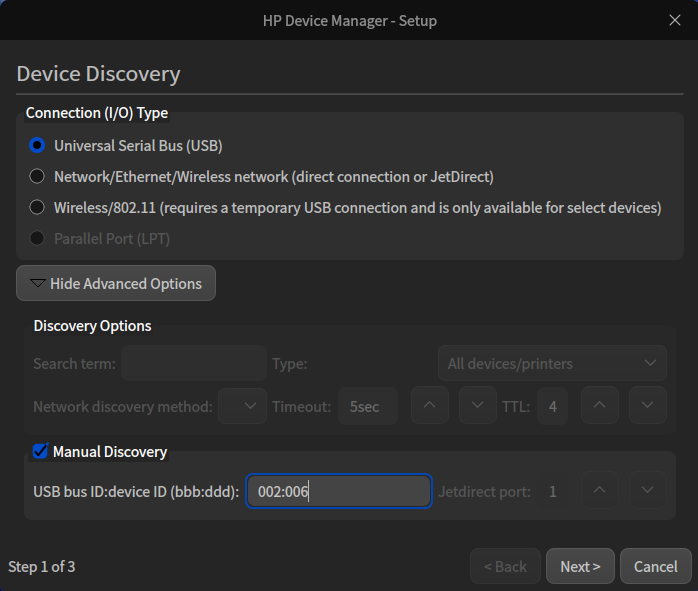Click the Jetdirect port value showing 1
This screenshot has height=591, width=698.
[552, 491]
